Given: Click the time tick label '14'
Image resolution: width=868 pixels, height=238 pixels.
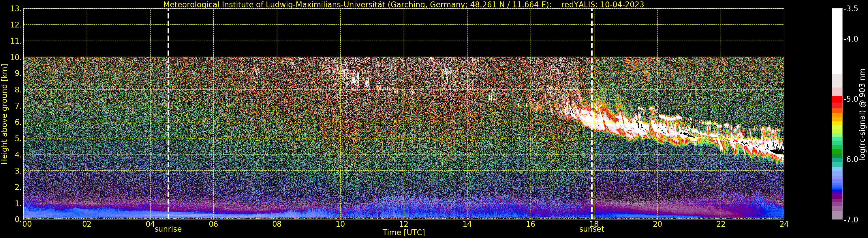Looking at the screenshot, I should 467,224.
